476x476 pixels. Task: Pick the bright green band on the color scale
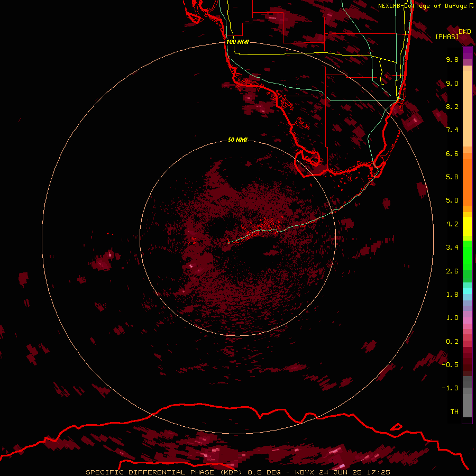coord(467,255)
